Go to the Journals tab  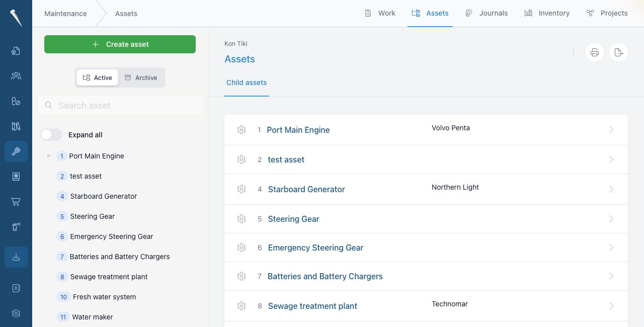(487, 13)
